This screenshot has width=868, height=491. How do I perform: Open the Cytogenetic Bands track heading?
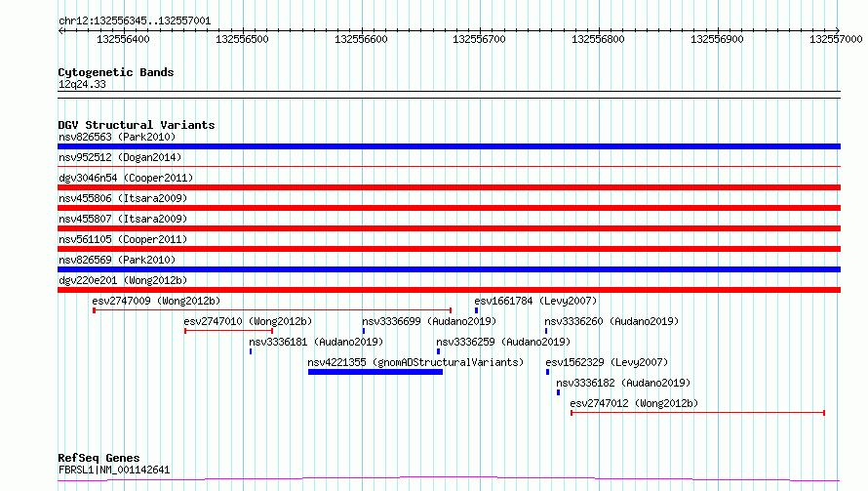click(x=116, y=72)
